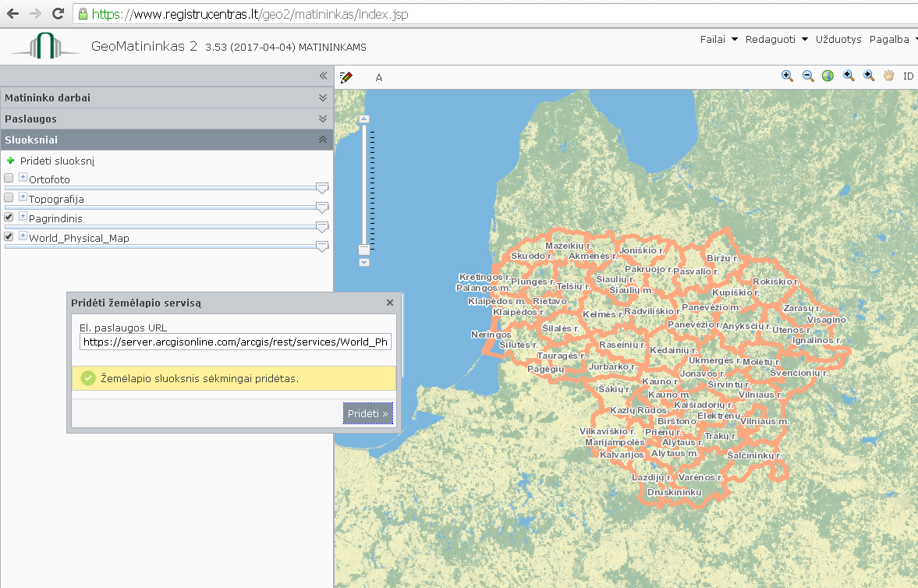Enable the Ortofoto layer checkbox
Image resolution: width=918 pixels, height=588 pixels.
(x=9, y=178)
